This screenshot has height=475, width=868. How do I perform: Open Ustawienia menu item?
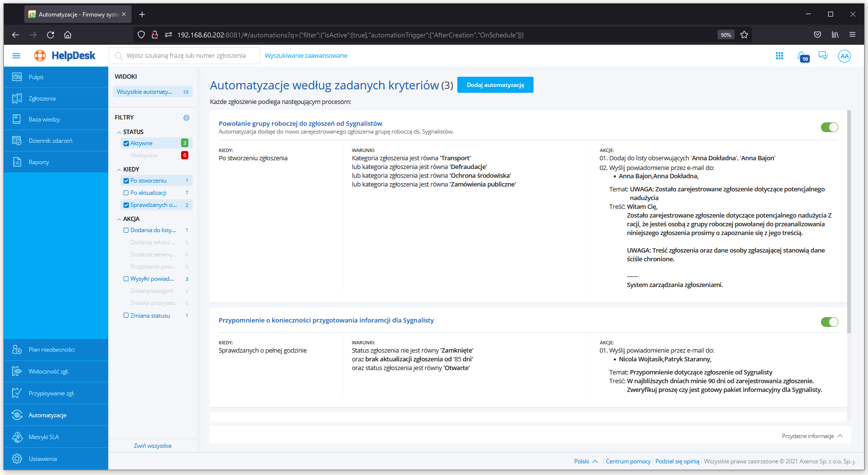56,458
